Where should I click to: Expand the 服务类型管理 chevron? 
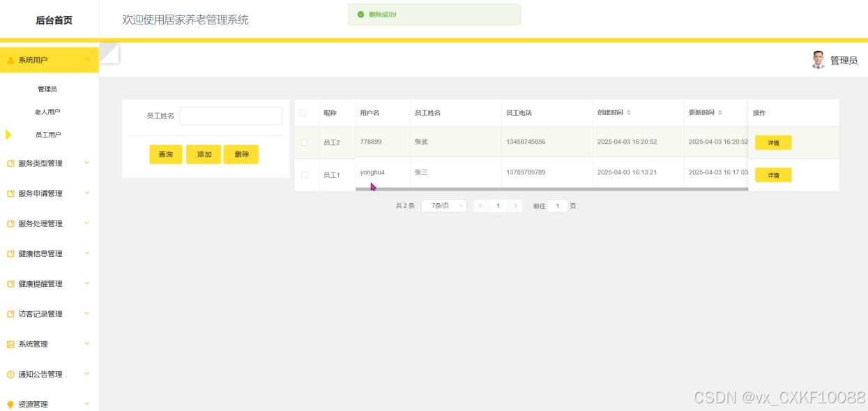(87, 163)
